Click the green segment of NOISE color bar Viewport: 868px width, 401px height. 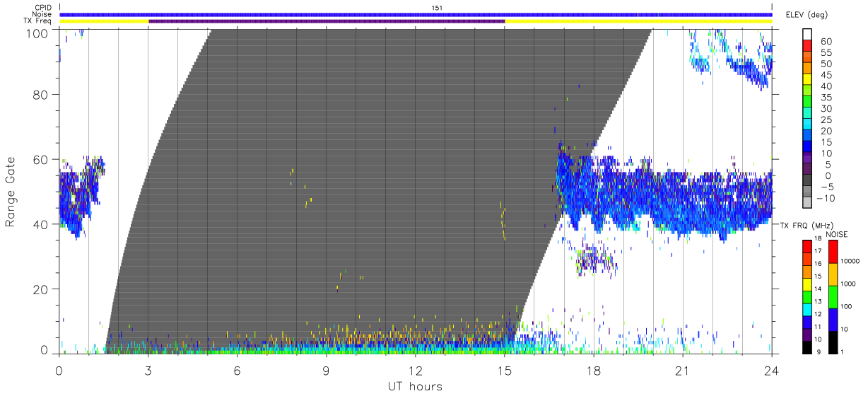coord(833,297)
